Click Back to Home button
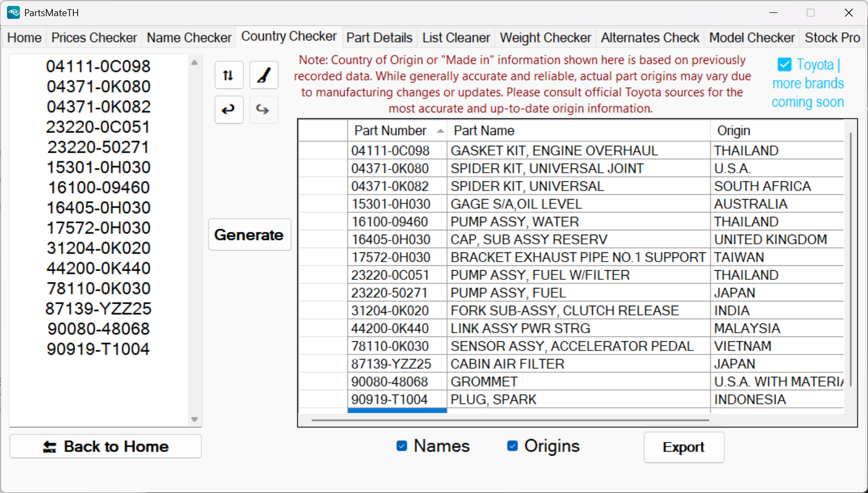 [x=106, y=447]
